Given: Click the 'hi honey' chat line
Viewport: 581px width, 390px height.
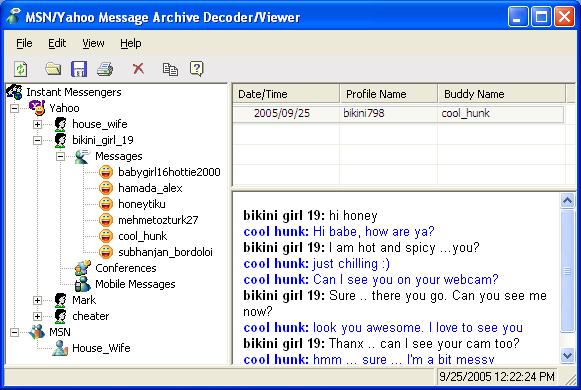Looking at the screenshot, I should tap(311, 216).
